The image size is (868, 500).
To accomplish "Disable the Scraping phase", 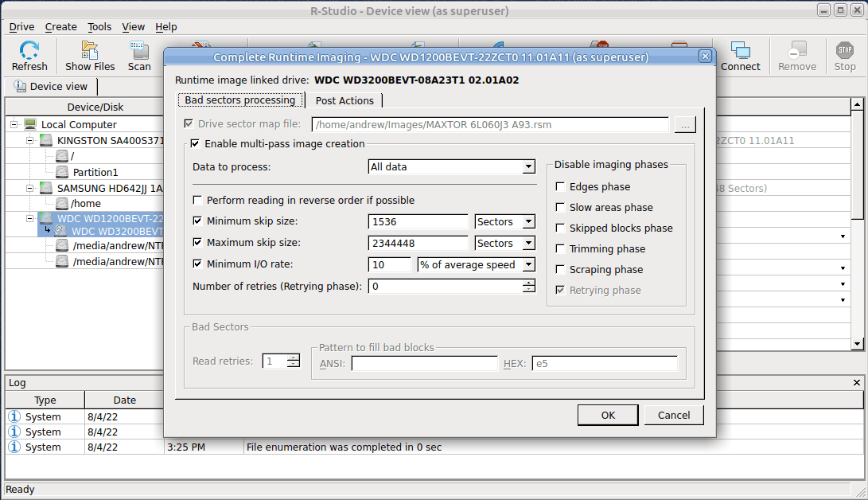I will (x=560, y=269).
